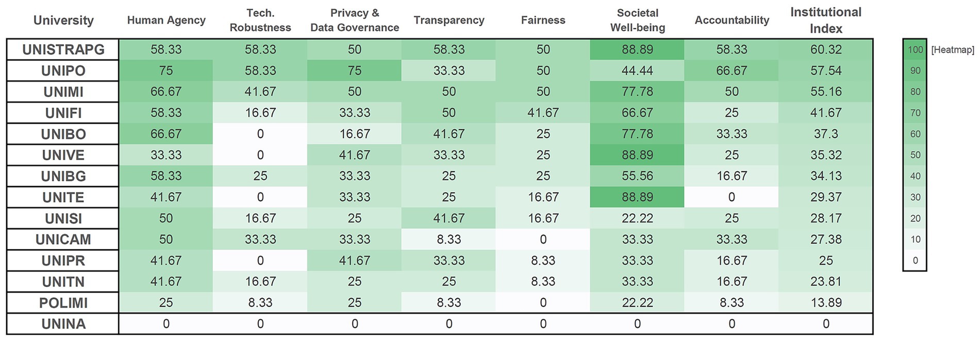Screen dimensions: 980x341
Task: Click the Institutional Index column header
Action: [x=825, y=20]
